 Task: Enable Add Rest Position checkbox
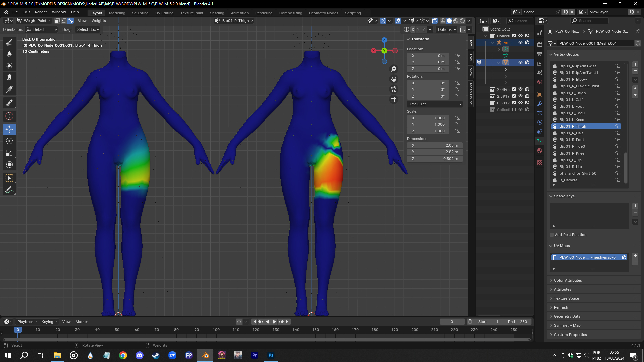[552, 235]
